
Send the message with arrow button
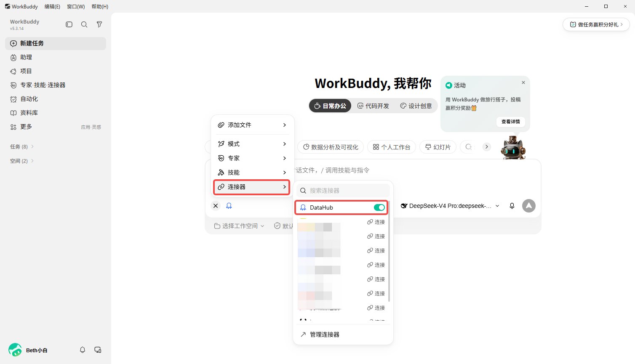[529, 206]
